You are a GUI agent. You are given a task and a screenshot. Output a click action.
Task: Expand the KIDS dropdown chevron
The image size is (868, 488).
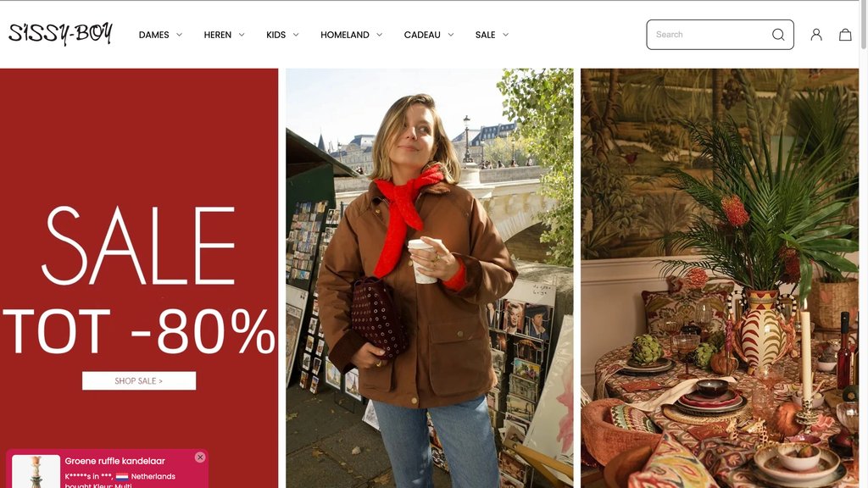[296, 34]
